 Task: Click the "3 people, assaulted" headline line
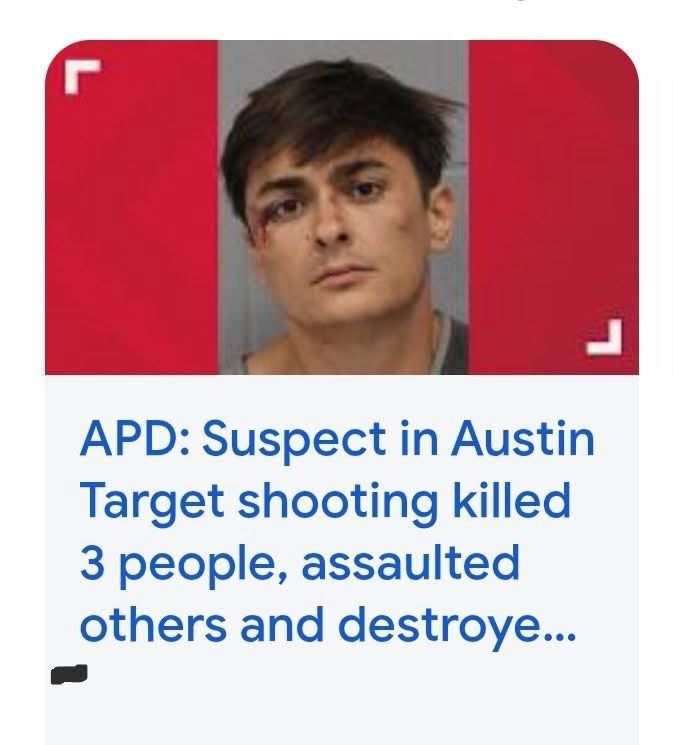click(299, 563)
